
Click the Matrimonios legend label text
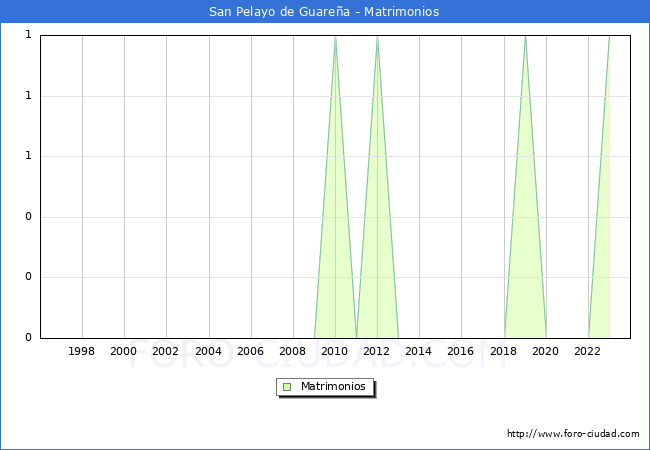(334, 386)
